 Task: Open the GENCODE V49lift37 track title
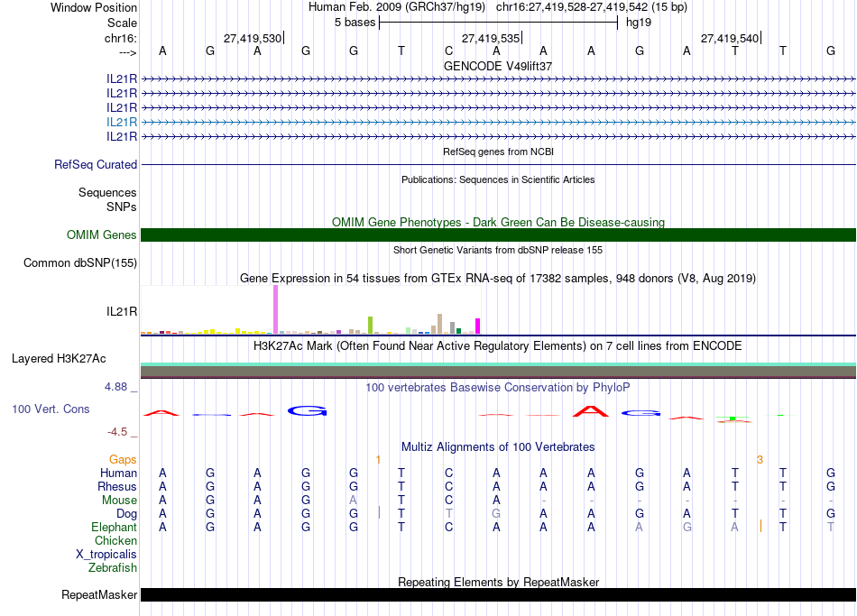click(x=498, y=66)
